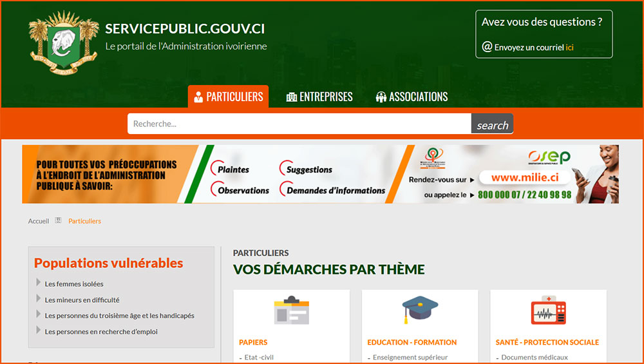Open the www.milie.ci banner link

coord(523,177)
